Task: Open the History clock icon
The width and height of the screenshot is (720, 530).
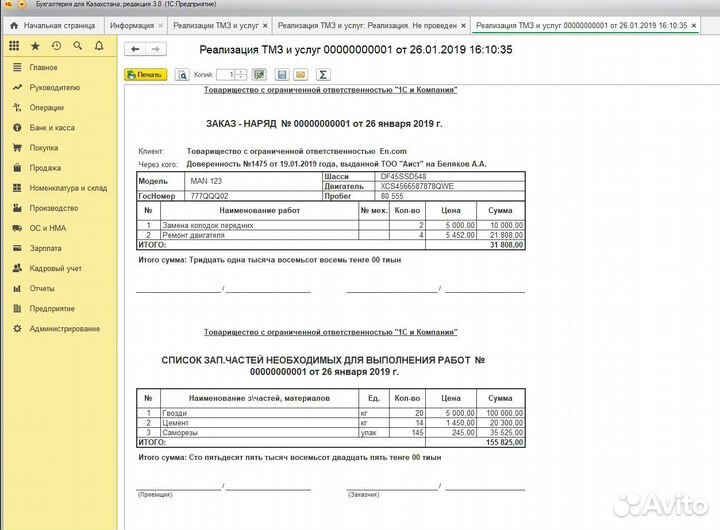Action: pyautogui.click(x=56, y=46)
